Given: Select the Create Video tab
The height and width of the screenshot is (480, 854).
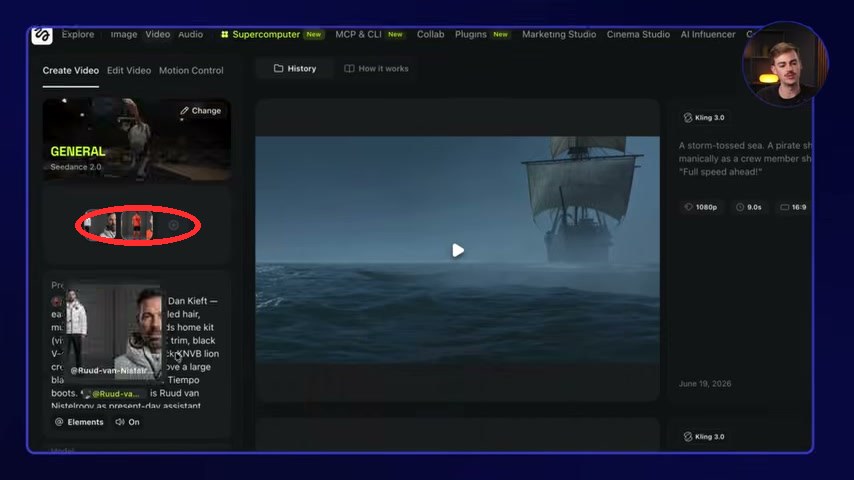Looking at the screenshot, I should 71,70.
